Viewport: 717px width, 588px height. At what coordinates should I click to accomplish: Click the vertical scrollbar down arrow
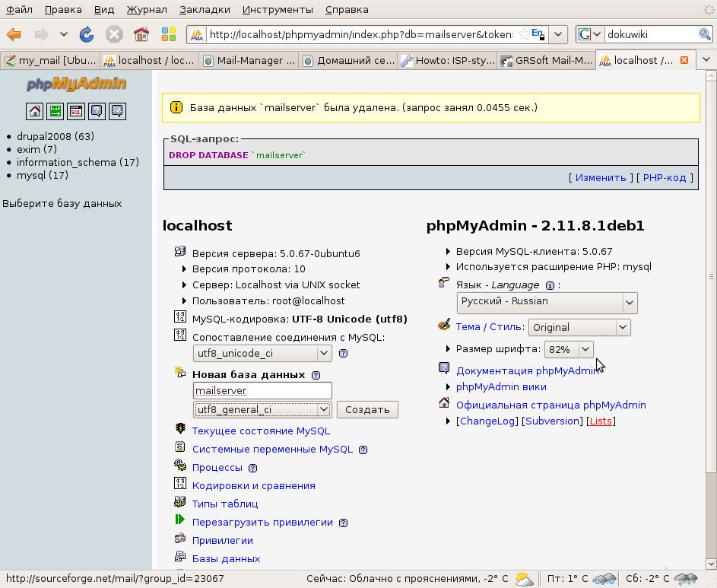pos(711,564)
